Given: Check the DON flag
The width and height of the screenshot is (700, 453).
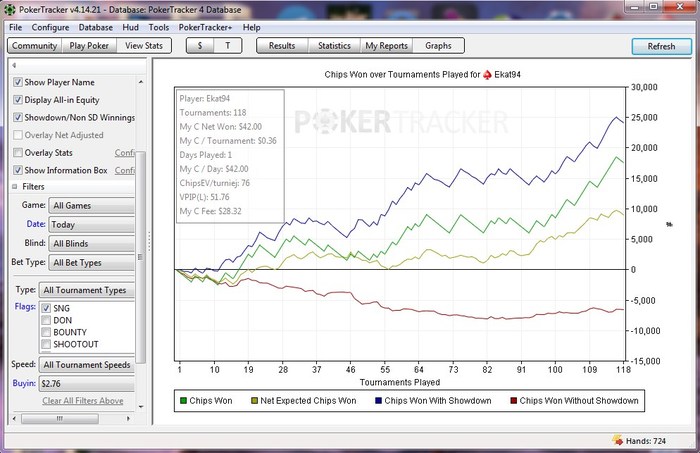Looking at the screenshot, I should (46, 320).
